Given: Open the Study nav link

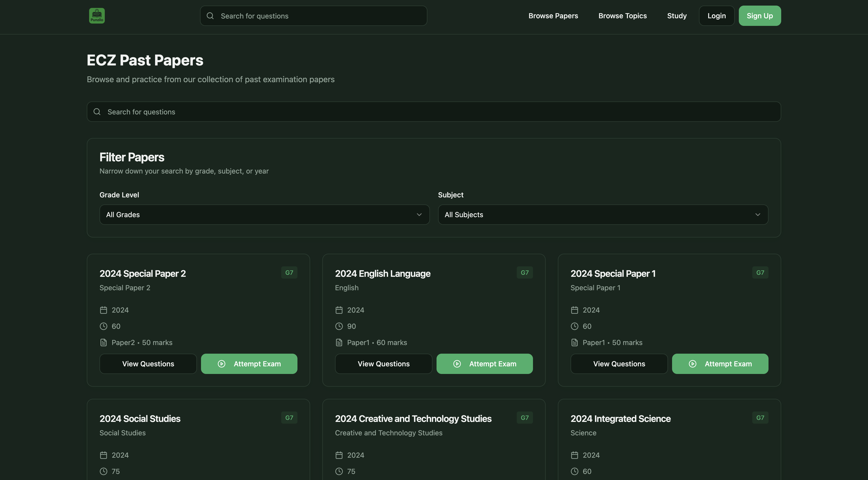Looking at the screenshot, I should click(677, 16).
